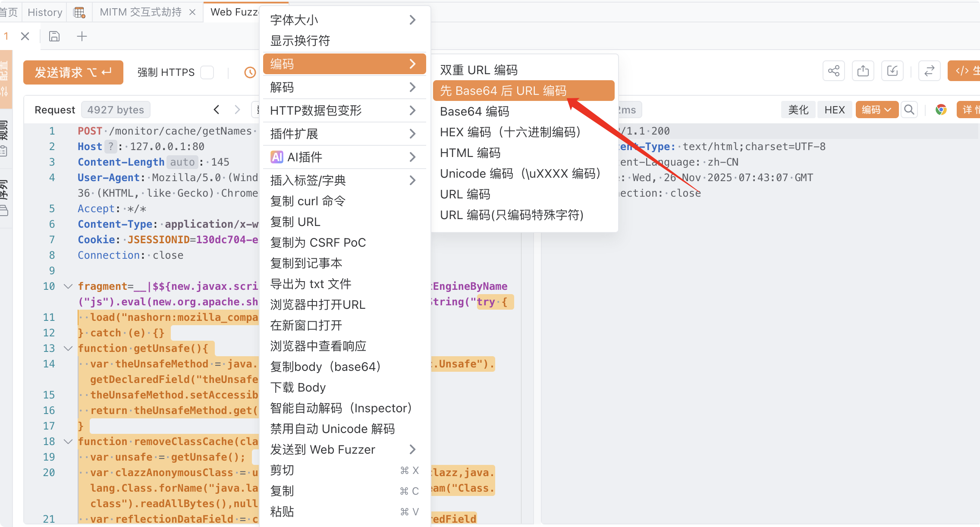This screenshot has height=527, width=980.
Task: Collapse code fold arrow at line 10
Action: 68,286
